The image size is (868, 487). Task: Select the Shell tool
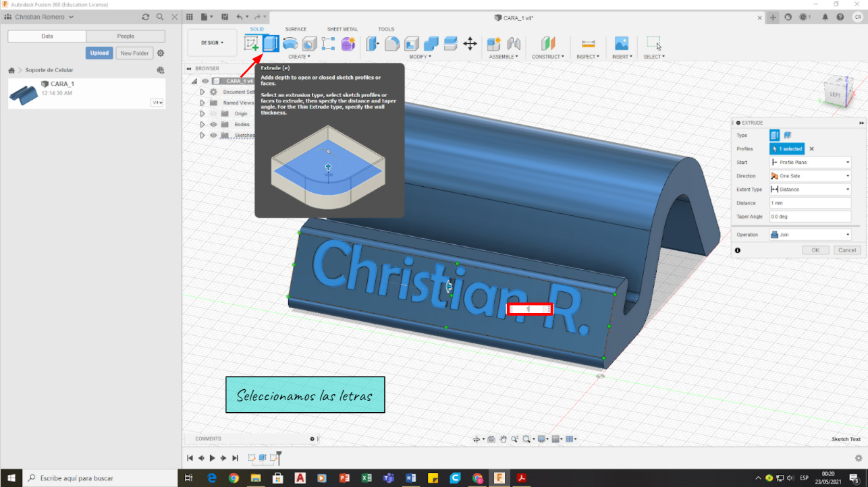412,44
